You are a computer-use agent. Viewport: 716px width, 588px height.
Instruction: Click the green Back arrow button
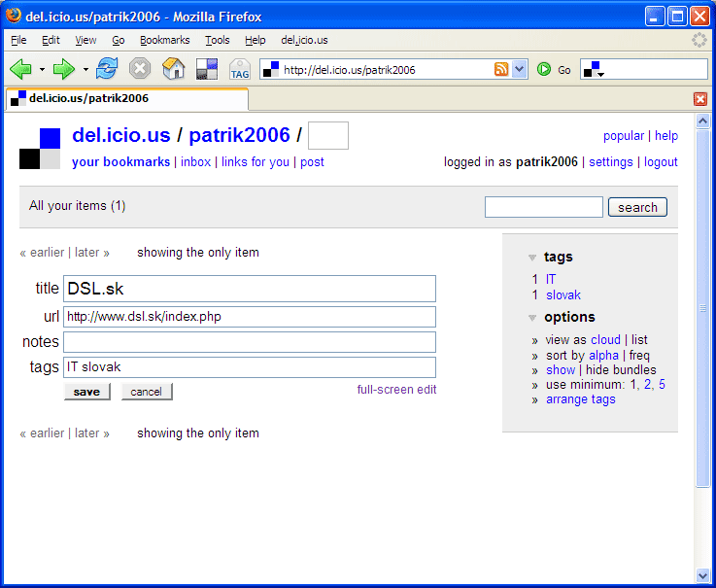(x=20, y=69)
